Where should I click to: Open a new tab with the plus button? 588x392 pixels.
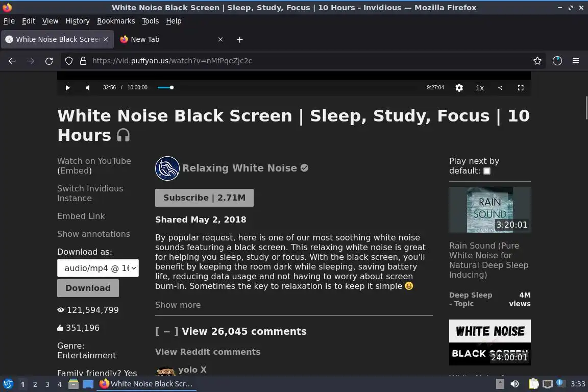[239, 39]
